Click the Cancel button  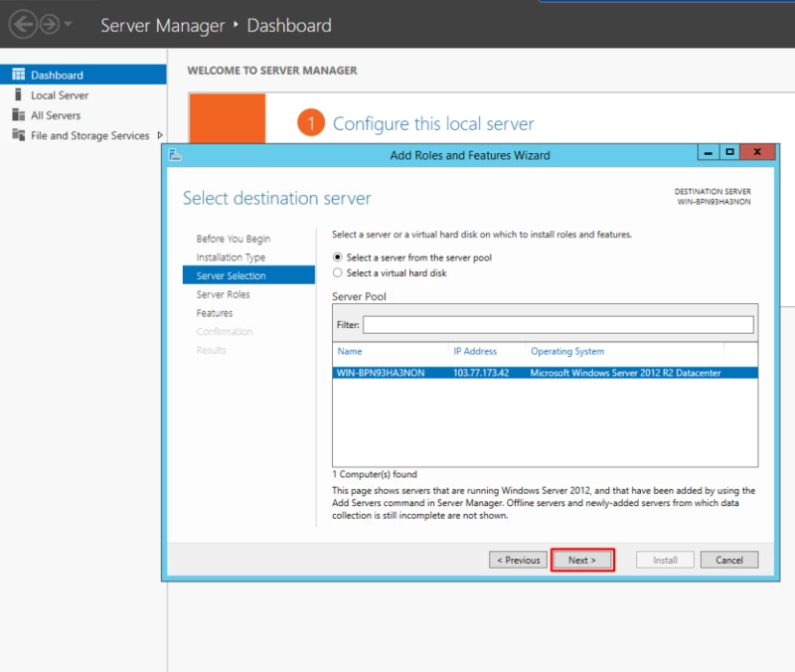point(729,560)
